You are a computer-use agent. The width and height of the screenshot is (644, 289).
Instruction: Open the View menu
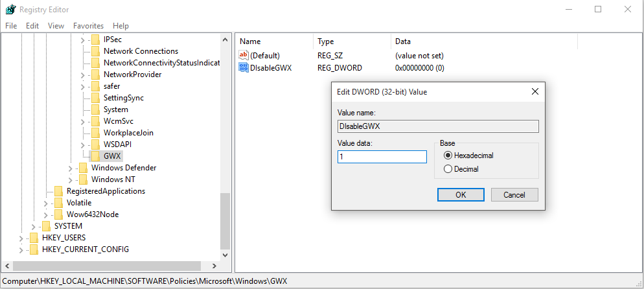coord(56,25)
